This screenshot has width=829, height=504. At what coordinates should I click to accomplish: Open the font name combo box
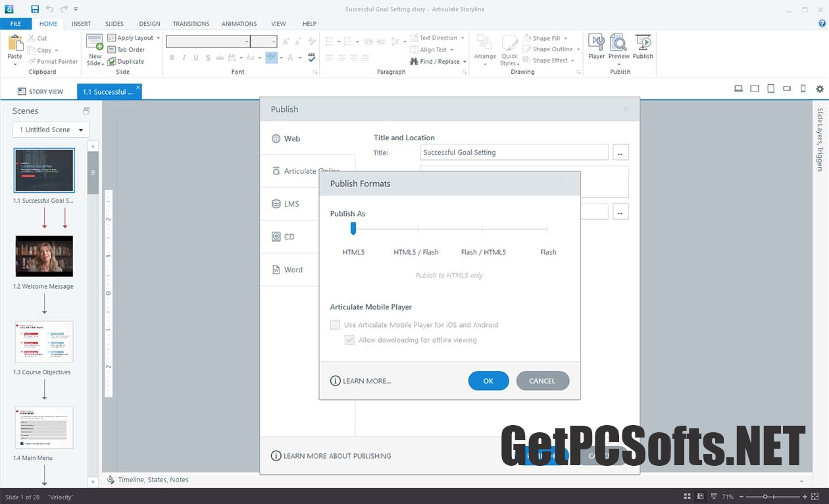coord(208,41)
